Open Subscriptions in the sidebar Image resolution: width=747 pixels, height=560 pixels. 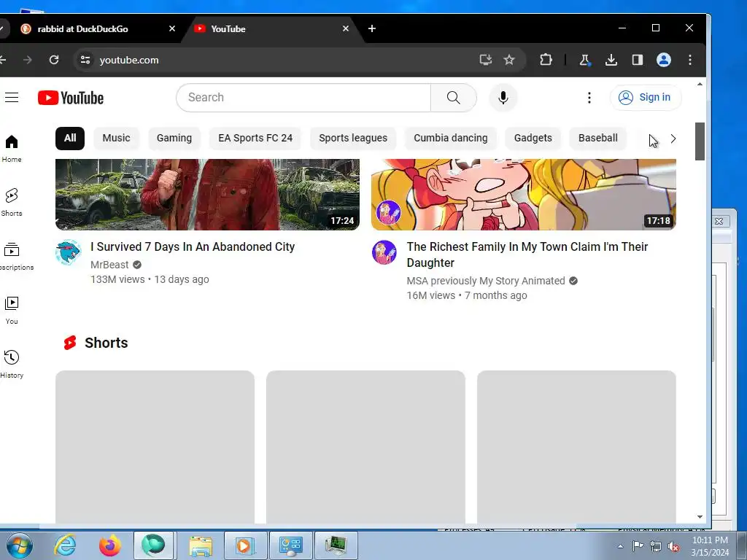point(15,256)
